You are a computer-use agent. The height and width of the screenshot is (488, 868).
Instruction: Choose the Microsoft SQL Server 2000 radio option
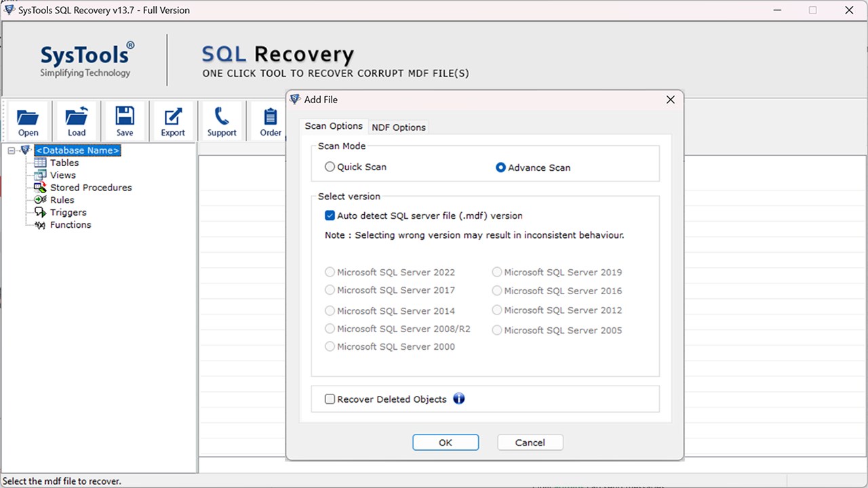(x=330, y=346)
